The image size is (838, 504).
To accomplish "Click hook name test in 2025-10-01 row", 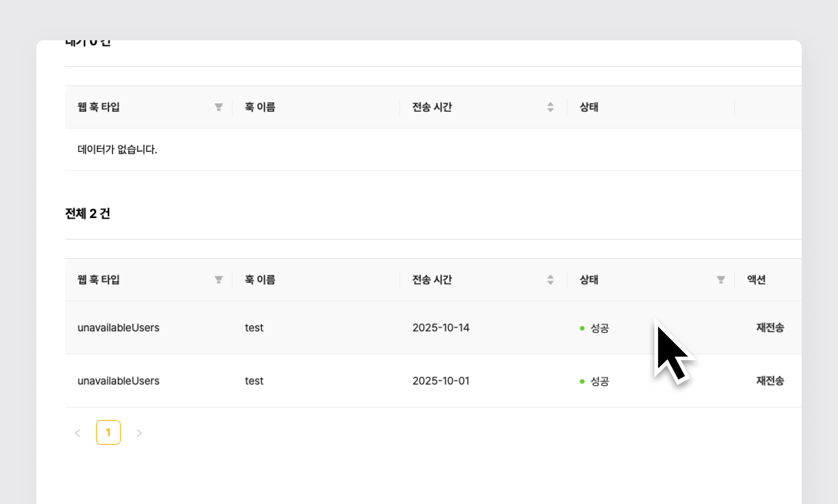I will (254, 381).
